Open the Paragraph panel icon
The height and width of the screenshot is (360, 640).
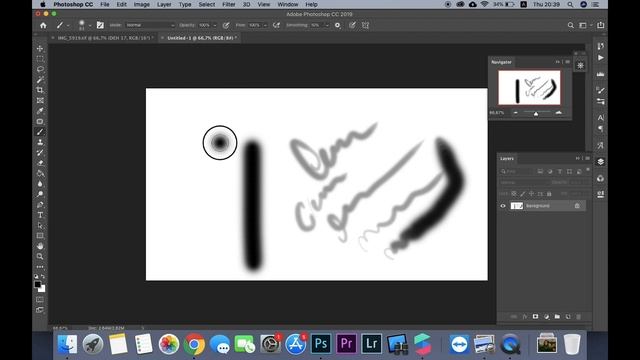pyautogui.click(x=600, y=129)
